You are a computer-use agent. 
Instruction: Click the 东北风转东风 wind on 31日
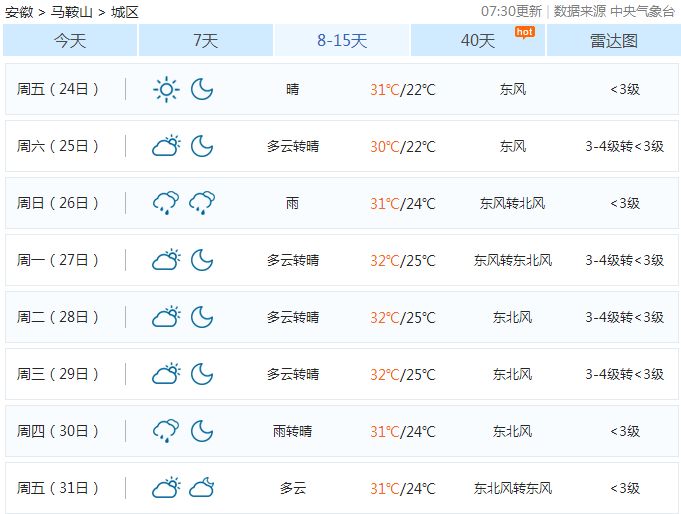coord(512,488)
